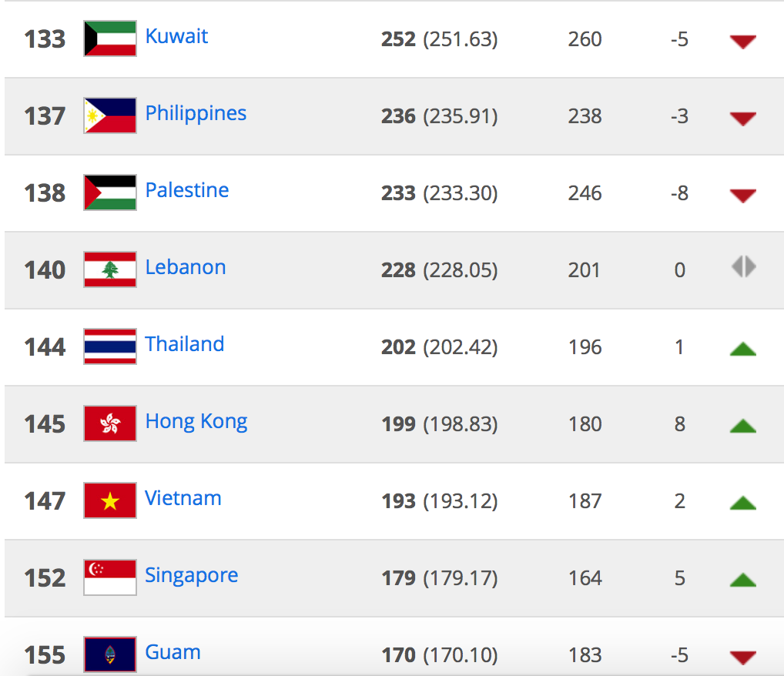The height and width of the screenshot is (676, 784).
Task: Click Lebanon's grey no-change indicator
Action: (x=742, y=267)
